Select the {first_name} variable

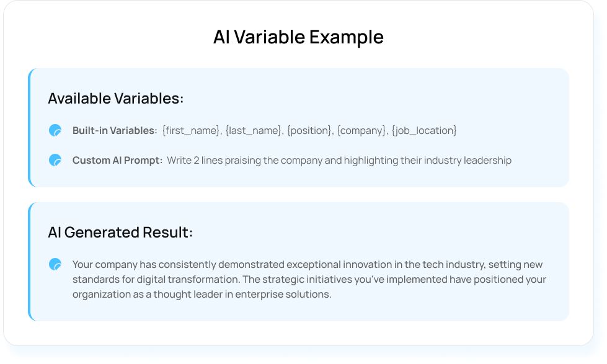[x=192, y=130]
